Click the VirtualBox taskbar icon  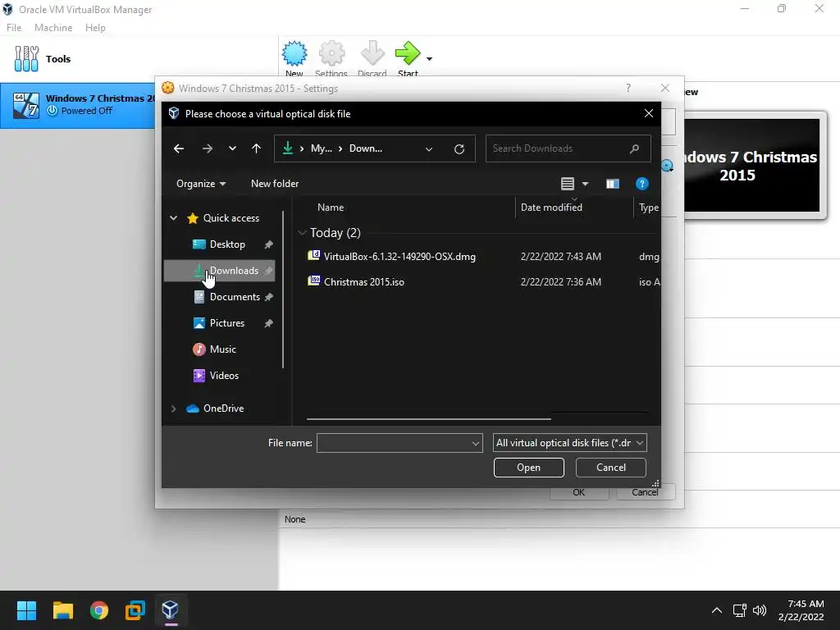(171, 610)
